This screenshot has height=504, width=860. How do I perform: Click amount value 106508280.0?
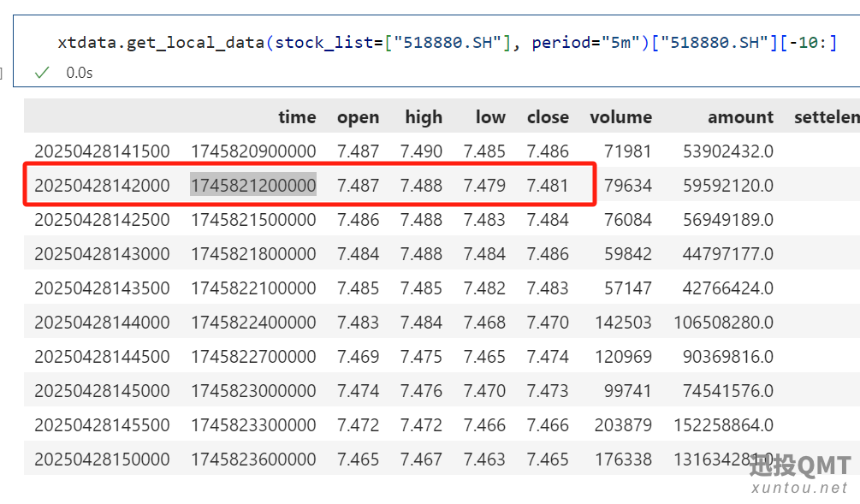(724, 323)
